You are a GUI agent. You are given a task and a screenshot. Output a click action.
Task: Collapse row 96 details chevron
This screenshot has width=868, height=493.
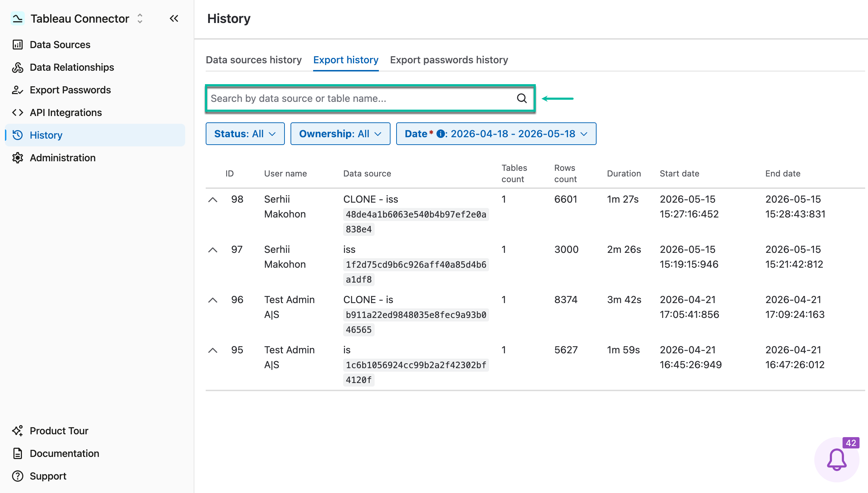pos(213,300)
